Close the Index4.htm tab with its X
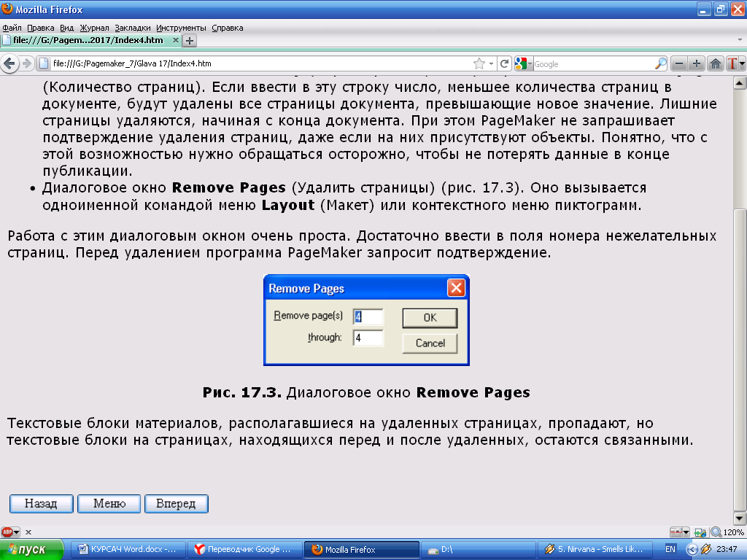The width and height of the screenshot is (747, 560). click(x=175, y=40)
